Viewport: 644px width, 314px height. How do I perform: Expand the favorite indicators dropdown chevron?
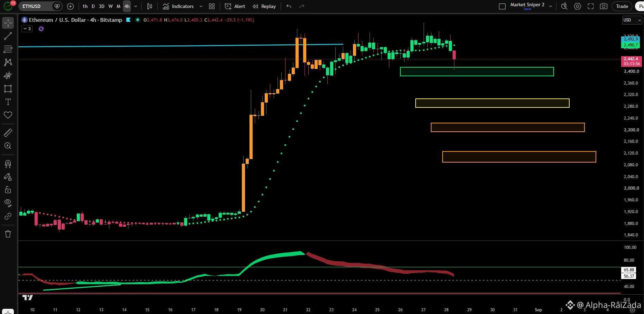tap(201, 6)
